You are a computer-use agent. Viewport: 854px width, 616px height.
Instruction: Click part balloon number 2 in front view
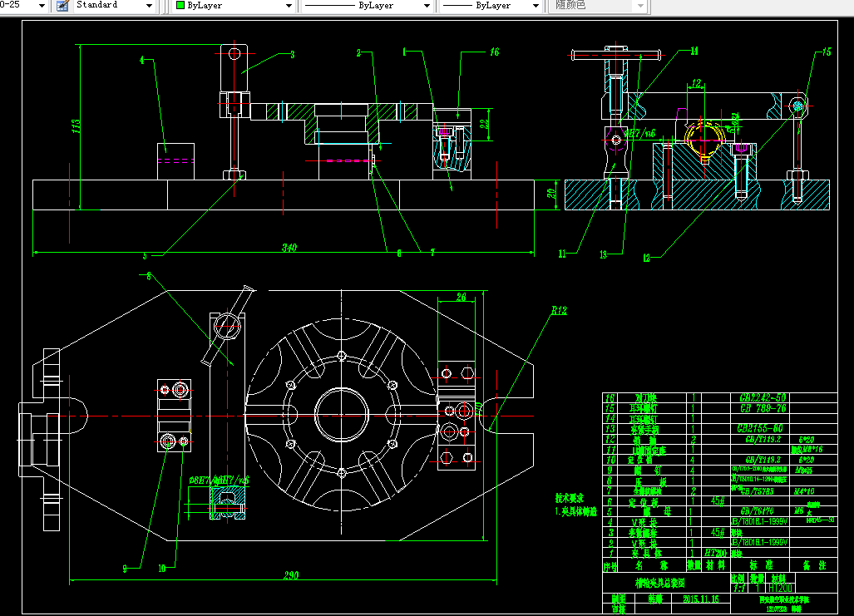tap(359, 53)
